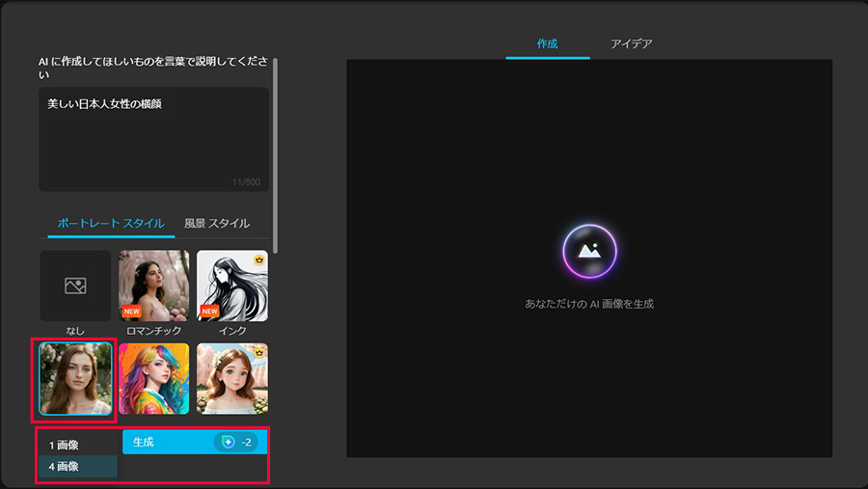Screen dimensions: 868x489
Task: Click the AI description instruction heading
Action: pyautogui.click(x=152, y=68)
